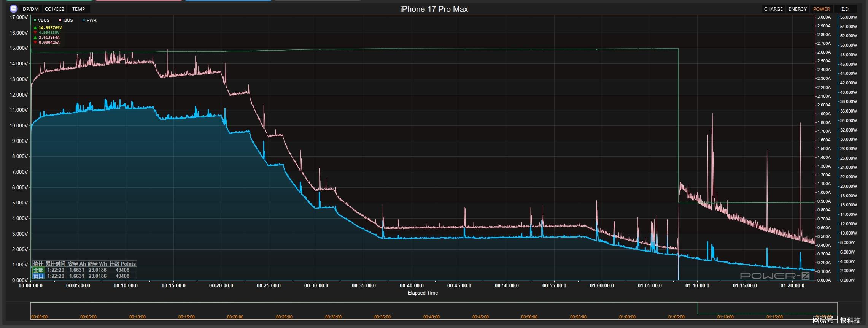Click the purple chart monitor icon
This screenshot has height=328, width=868.
[x=13, y=9]
